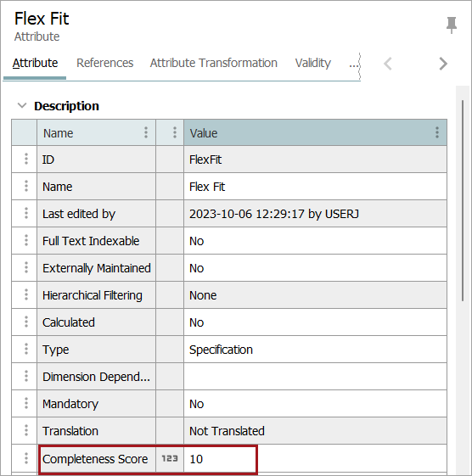Image resolution: width=472 pixels, height=476 pixels.
Task: Open middle narrow column options dots
Action: [x=175, y=132]
